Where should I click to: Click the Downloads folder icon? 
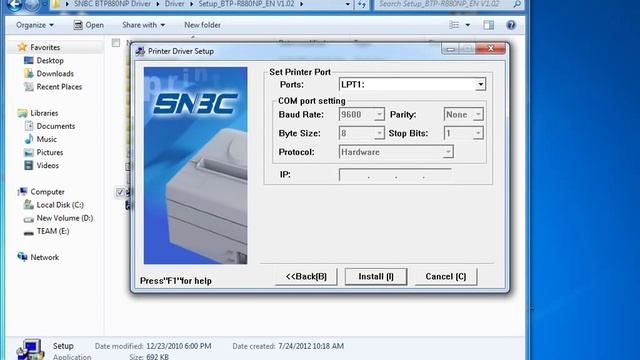tap(29, 73)
